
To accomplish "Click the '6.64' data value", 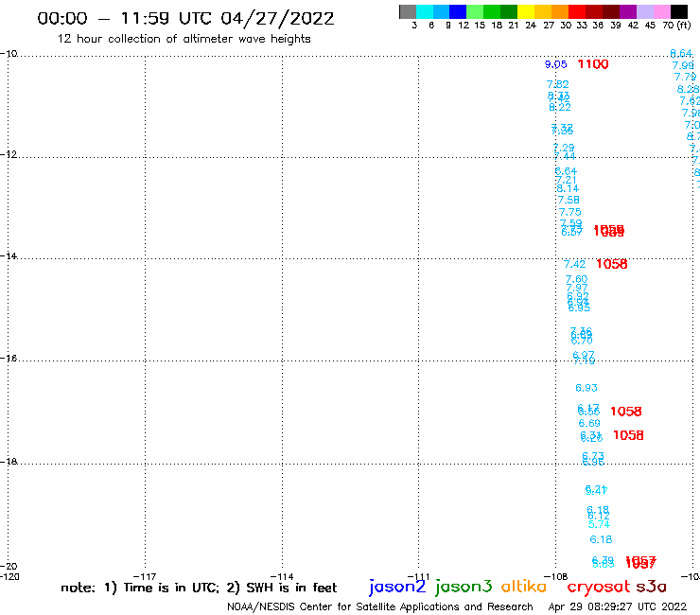I will click(566, 171).
